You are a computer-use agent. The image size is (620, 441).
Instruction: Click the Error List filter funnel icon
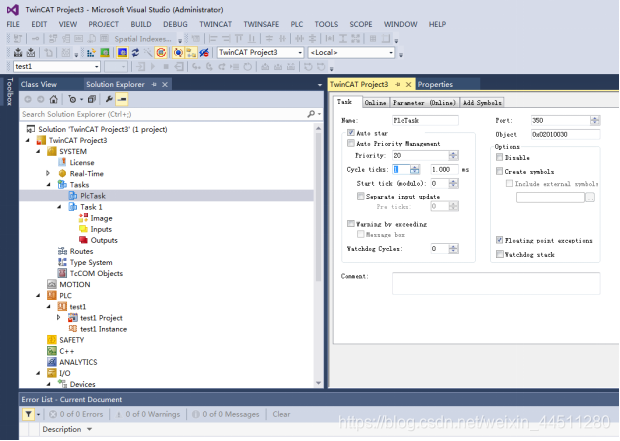pyautogui.click(x=28, y=414)
